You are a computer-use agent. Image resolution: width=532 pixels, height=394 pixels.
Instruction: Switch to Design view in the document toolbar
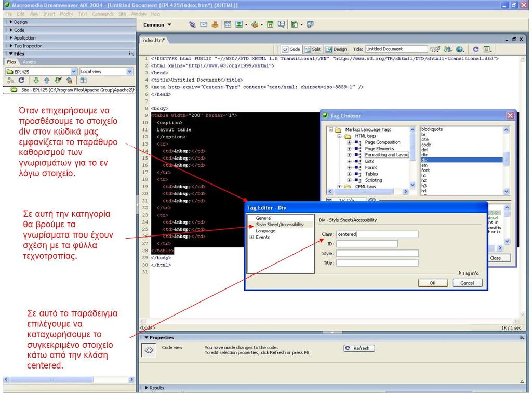(x=336, y=49)
